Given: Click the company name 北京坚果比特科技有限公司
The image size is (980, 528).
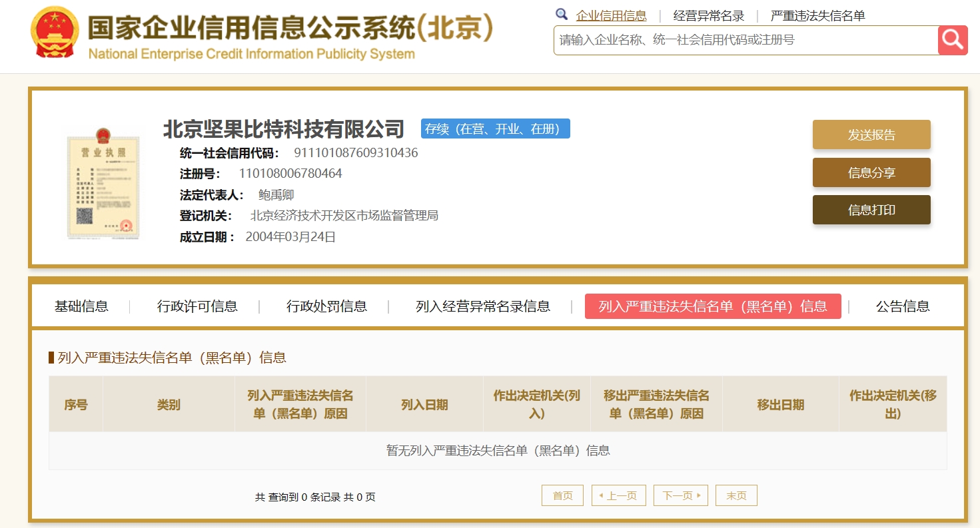Looking at the screenshot, I should [x=284, y=129].
